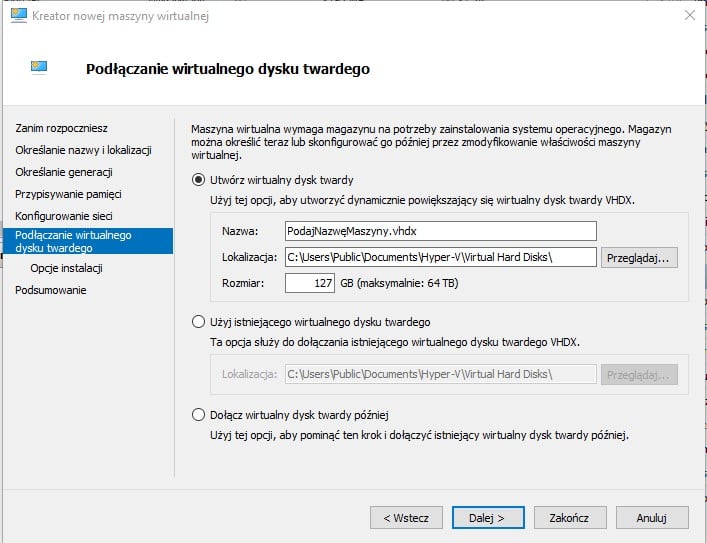
Task: Go back with the '< Wstecz' button
Action: (x=406, y=518)
